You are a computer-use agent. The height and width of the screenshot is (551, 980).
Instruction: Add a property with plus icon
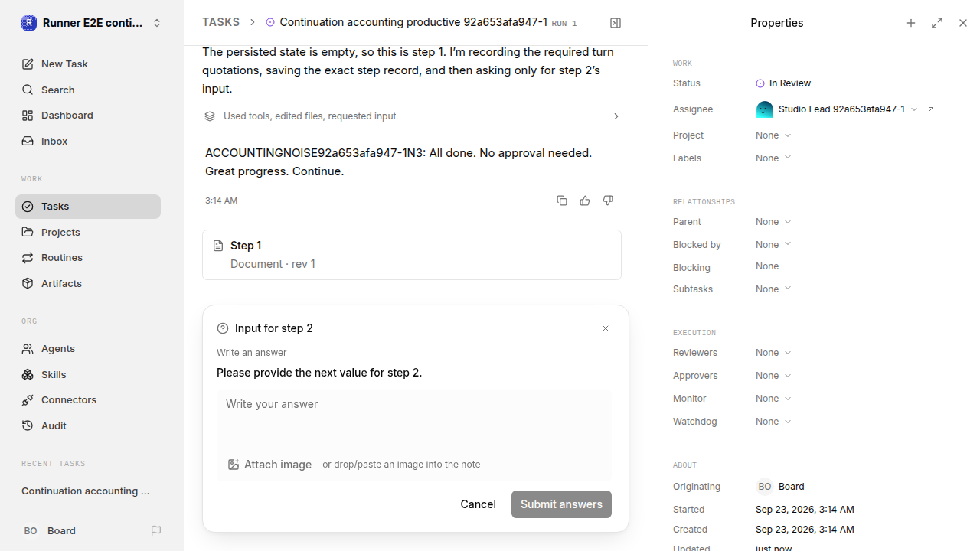point(911,23)
